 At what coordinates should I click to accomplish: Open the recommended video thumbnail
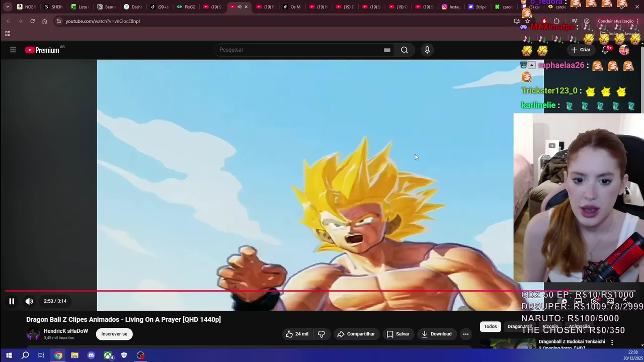pyautogui.click(x=508, y=344)
